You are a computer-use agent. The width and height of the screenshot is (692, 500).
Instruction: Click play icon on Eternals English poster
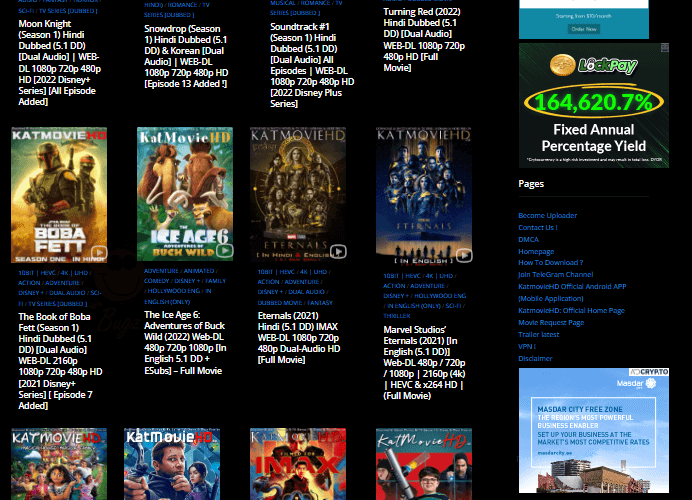pos(464,255)
